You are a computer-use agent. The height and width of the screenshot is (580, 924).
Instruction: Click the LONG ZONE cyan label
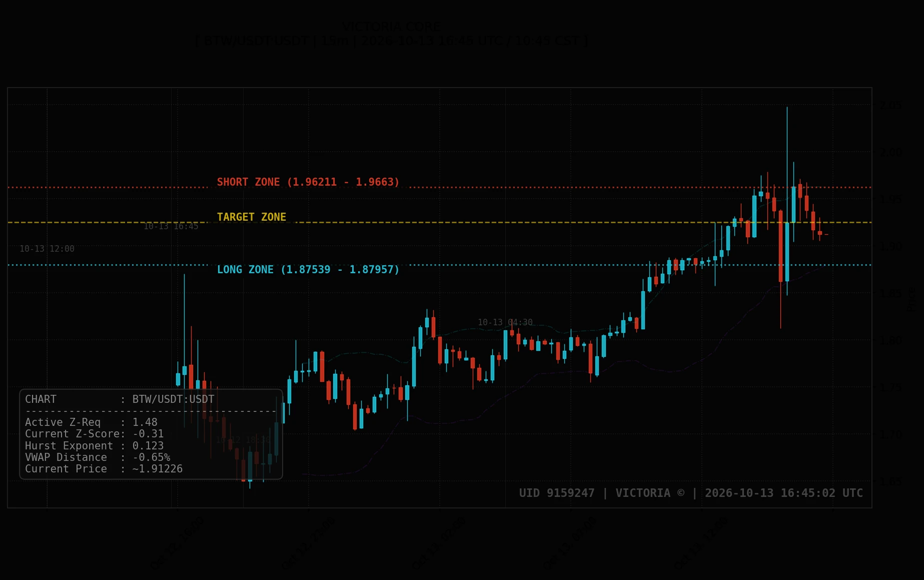tap(308, 270)
